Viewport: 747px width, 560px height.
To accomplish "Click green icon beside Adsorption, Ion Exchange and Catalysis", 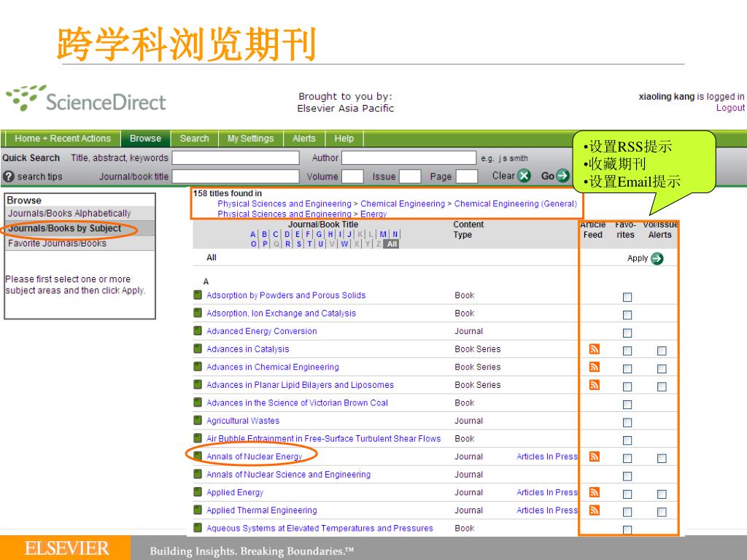I will 198,313.
